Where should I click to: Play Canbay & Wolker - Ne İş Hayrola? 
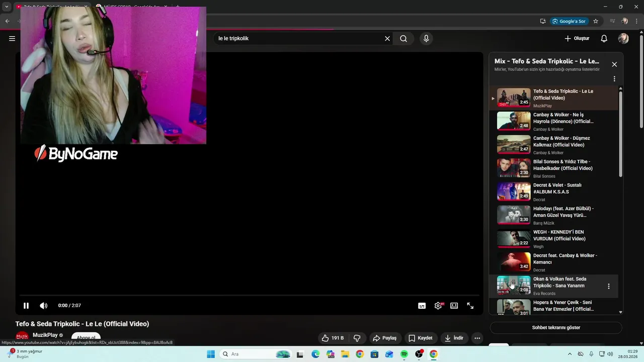click(x=553, y=121)
